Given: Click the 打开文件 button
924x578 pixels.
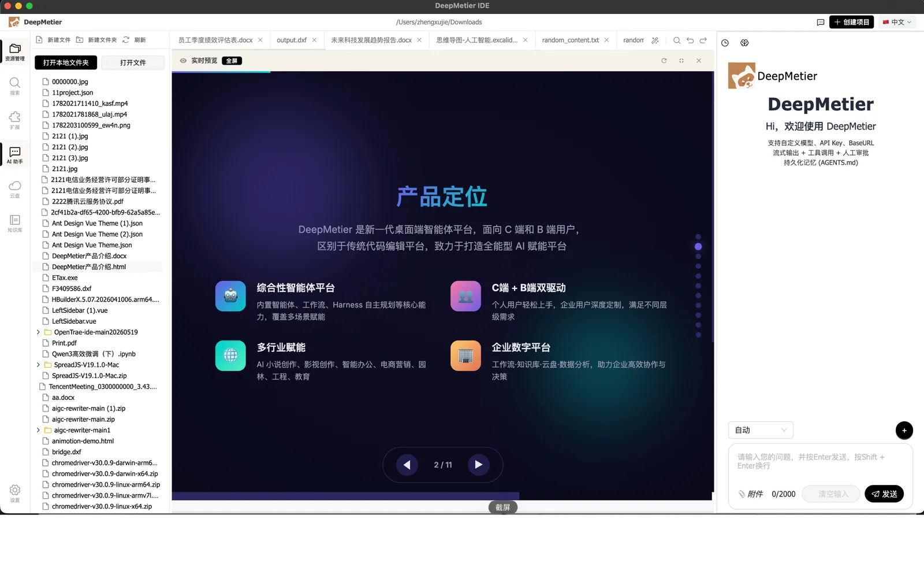Looking at the screenshot, I should (x=133, y=62).
